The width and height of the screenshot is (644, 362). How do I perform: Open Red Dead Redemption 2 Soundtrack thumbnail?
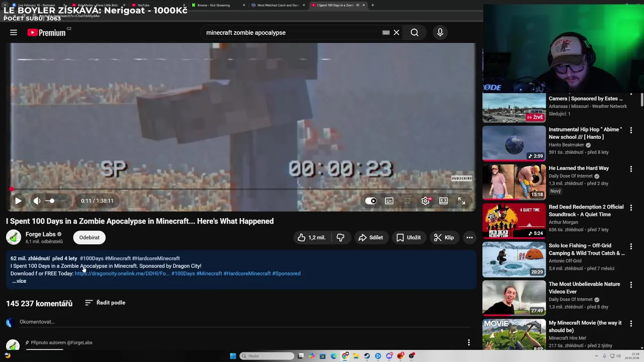pyautogui.click(x=514, y=221)
